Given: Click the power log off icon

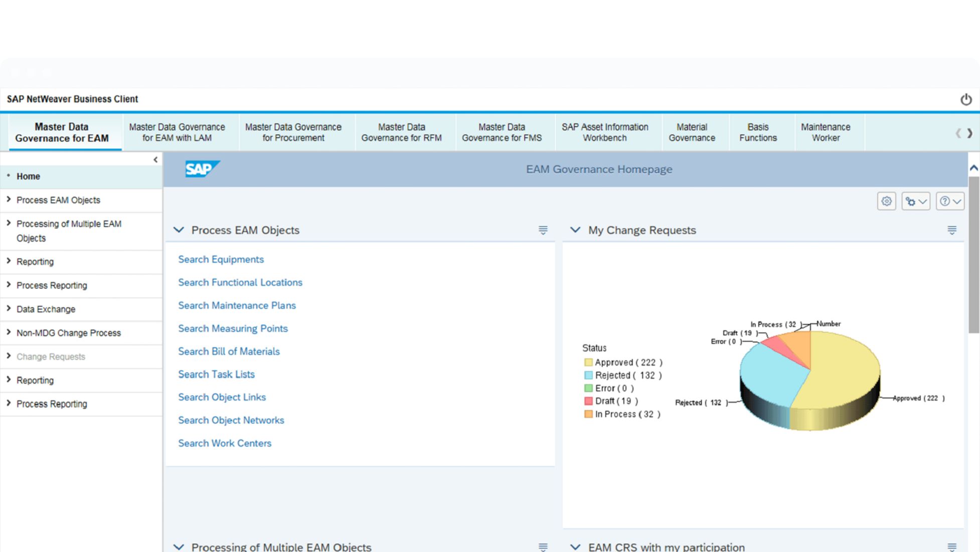Looking at the screenshot, I should [965, 99].
